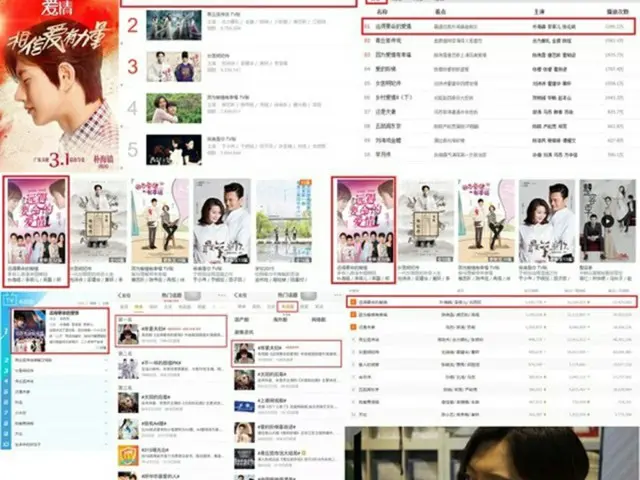Viewport: 640px width, 480px height.
Task: Open the rank 1 drama card in blue panel
Action: [60, 331]
